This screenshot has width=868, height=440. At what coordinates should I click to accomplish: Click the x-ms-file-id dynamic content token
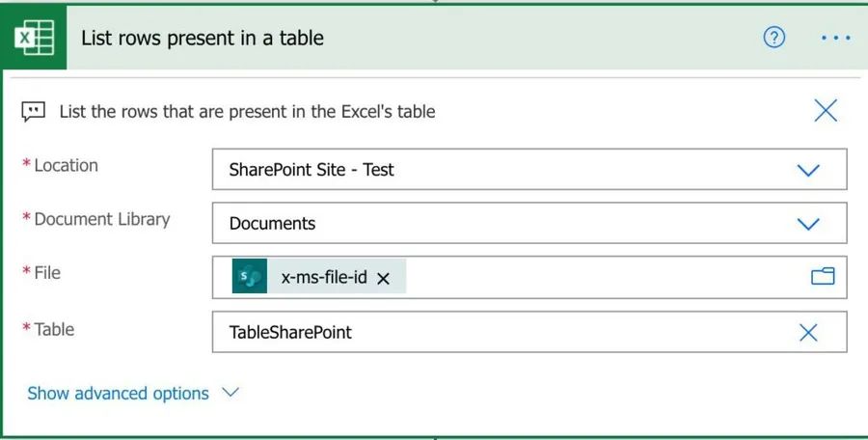click(323, 278)
